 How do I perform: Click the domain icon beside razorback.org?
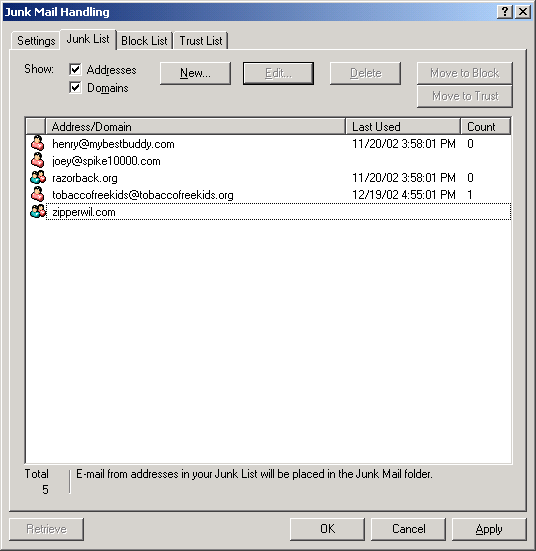[38, 177]
